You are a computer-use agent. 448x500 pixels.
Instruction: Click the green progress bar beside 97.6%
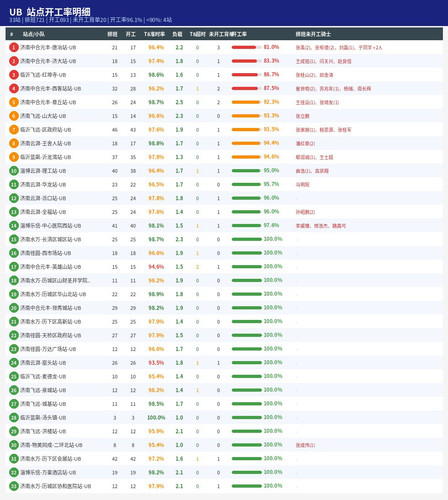click(x=247, y=226)
